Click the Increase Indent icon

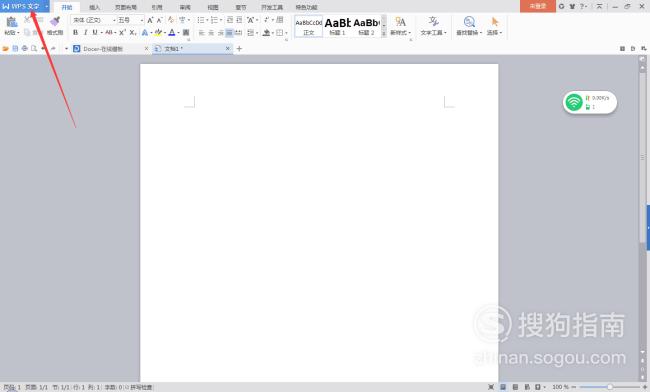[x=239, y=19]
